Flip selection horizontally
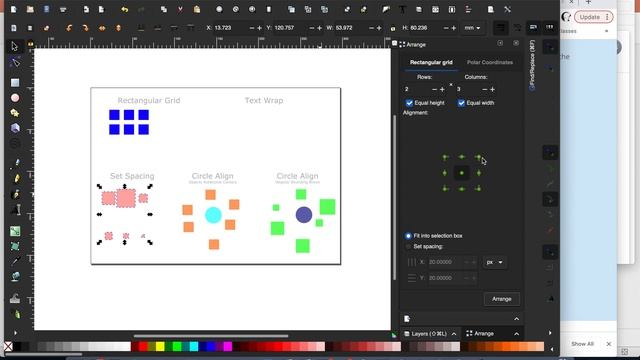Screen dimensions: 640x360 102,28
